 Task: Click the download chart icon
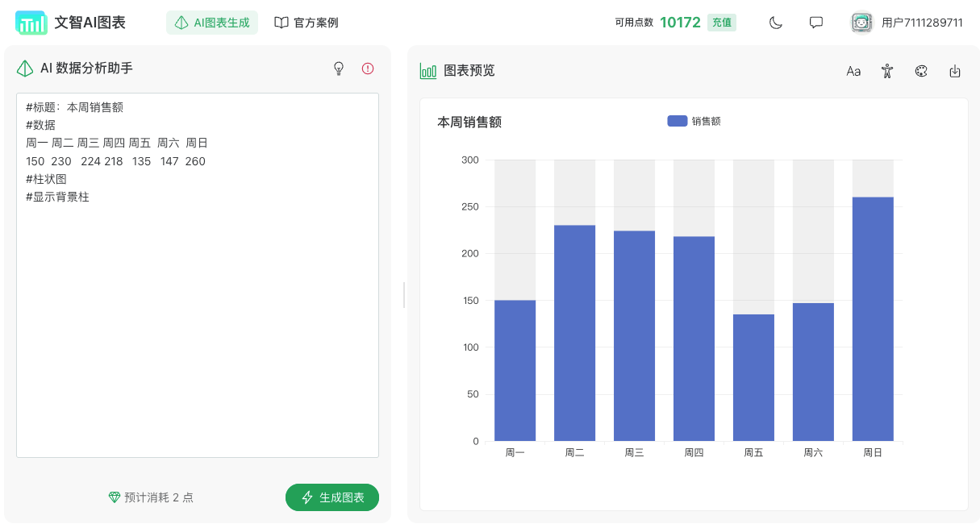coord(955,71)
